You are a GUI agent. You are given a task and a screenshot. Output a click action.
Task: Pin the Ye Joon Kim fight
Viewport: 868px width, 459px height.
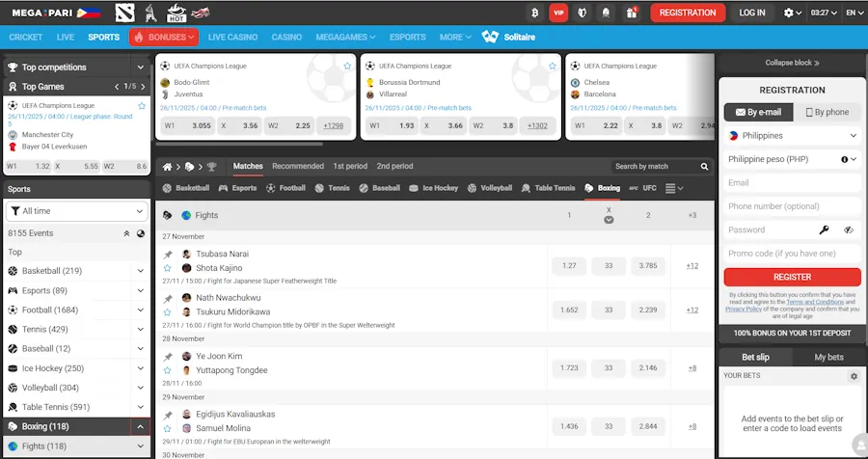[x=168, y=357]
